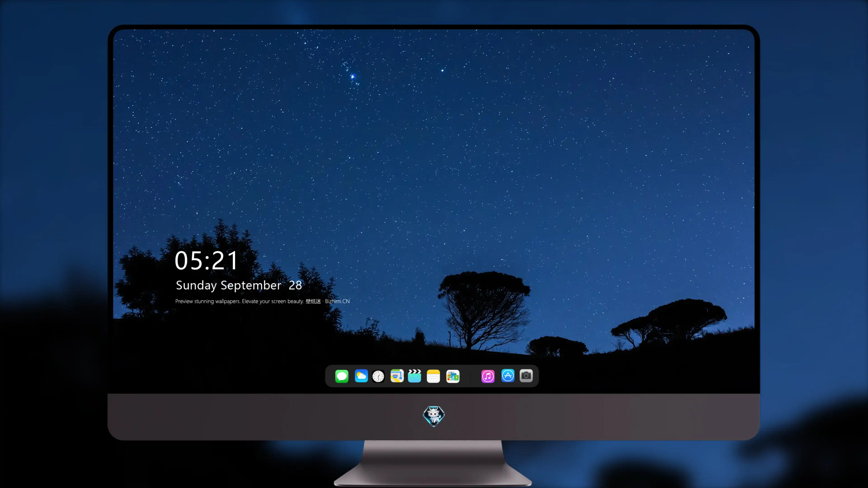Open the Clock app in the dock
The width and height of the screenshot is (868, 488).
(378, 376)
